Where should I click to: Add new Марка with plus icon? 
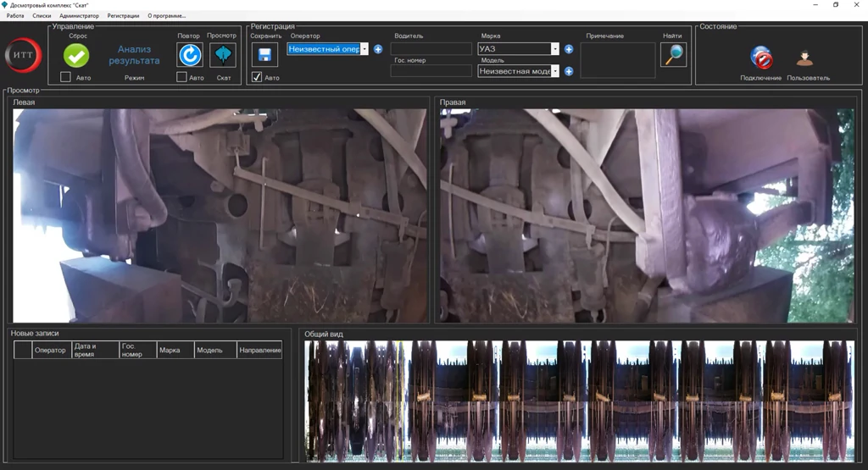569,49
